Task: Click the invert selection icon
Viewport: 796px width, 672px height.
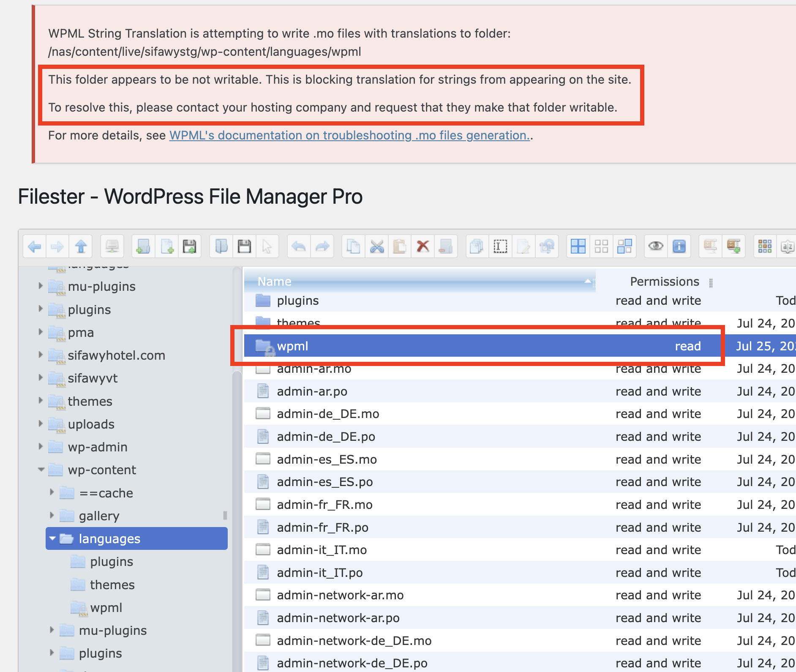Action: click(624, 246)
